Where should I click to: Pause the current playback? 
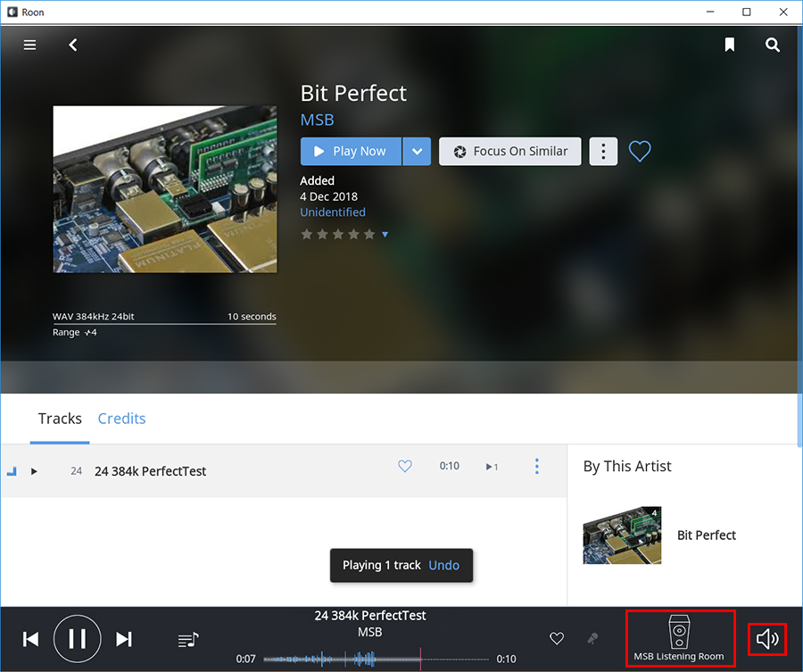point(78,638)
